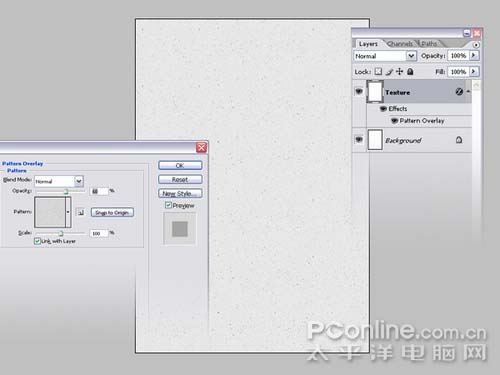Open the layer blending mode Normal dropdown
500x375 pixels.
pos(385,56)
